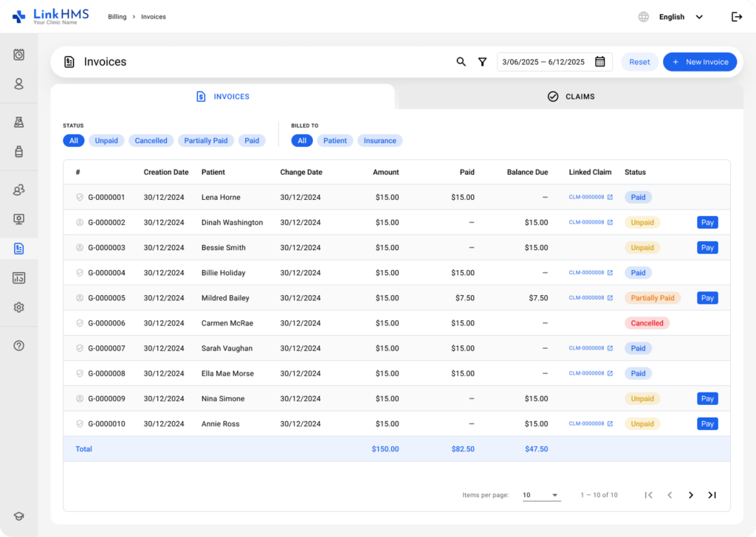Click invoice number G-0000003
The width and height of the screenshot is (756, 537).
(106, 248)
